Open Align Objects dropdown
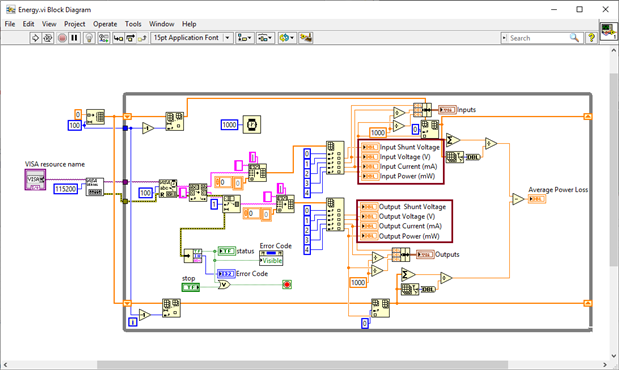Screen dimensions: 619x370 coord(245,38)
